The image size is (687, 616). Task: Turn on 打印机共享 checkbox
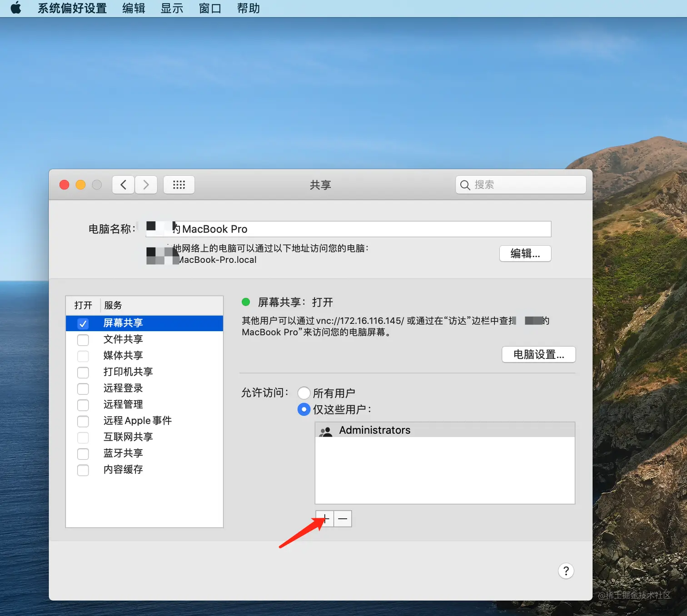pos(83,373)
